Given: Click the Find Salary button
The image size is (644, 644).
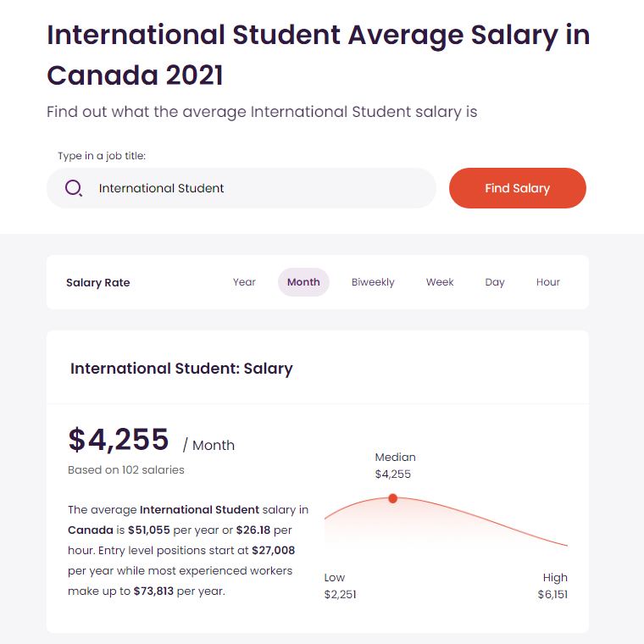Looking at the screenshot, I should pos(518,188).
